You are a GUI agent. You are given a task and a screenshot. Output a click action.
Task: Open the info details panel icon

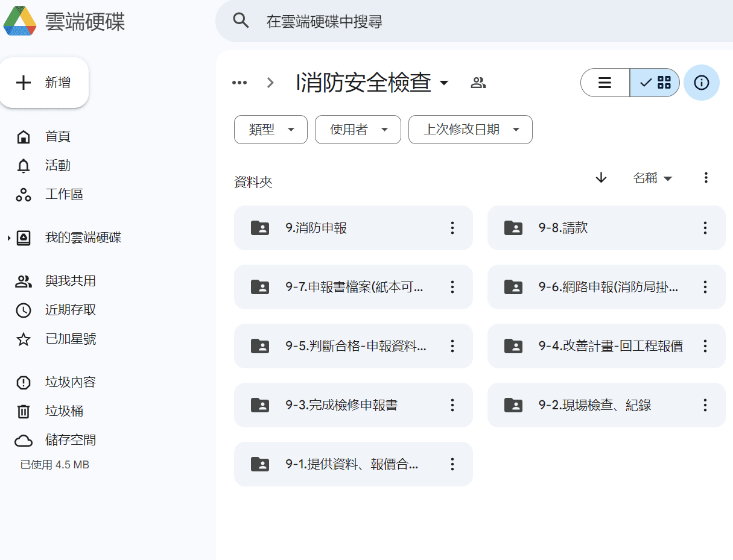click(x=701, y=83)
